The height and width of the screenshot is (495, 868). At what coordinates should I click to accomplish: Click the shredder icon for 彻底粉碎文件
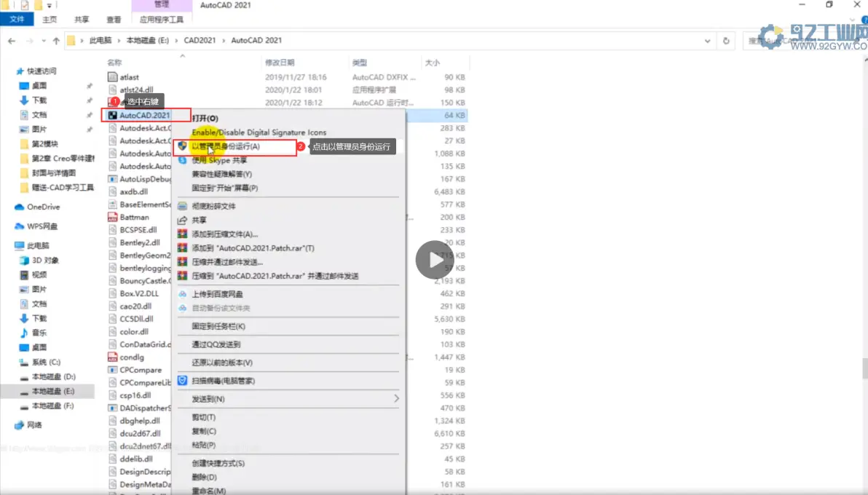click(x=182, y=206)
